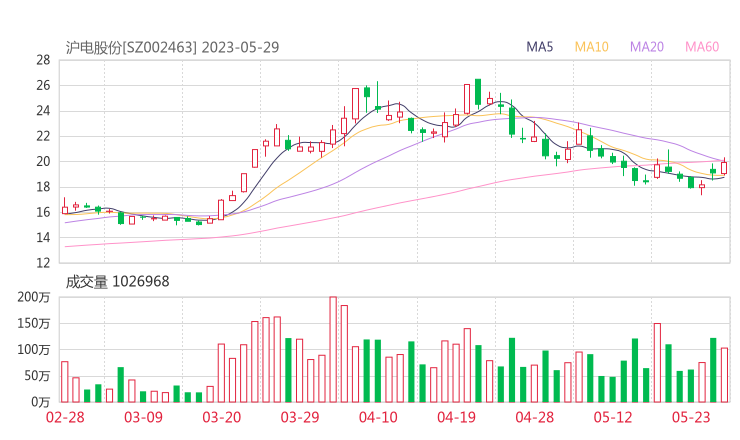Hide the MA20 moving average legend
740x440 pixels.
tap(646, 47)
